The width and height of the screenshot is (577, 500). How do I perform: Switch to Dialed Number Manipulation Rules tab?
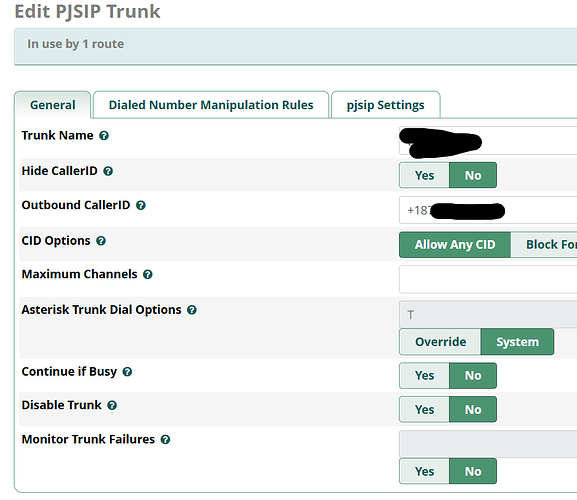211,105
